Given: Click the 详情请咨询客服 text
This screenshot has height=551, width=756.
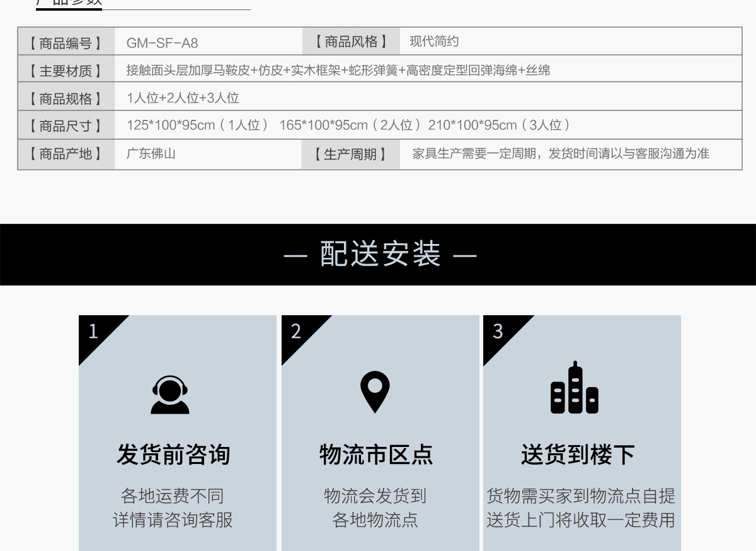Looking at the screenshot, I should (x=173, y=520).
